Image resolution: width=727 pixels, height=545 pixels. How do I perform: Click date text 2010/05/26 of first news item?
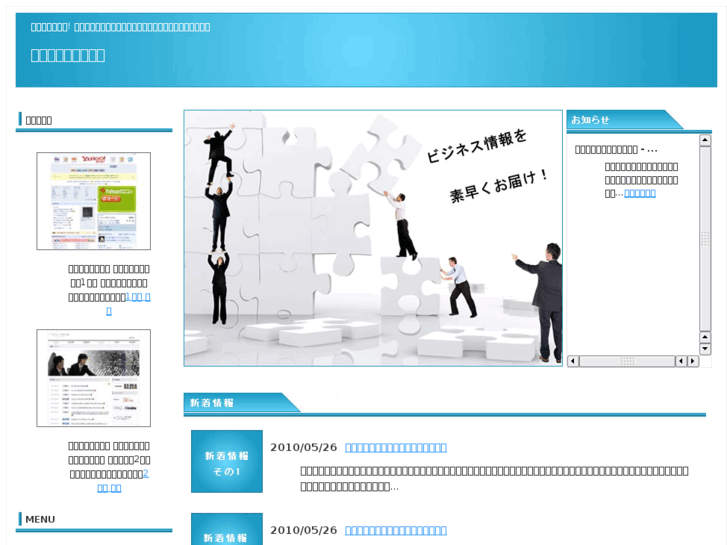point(303,448)
